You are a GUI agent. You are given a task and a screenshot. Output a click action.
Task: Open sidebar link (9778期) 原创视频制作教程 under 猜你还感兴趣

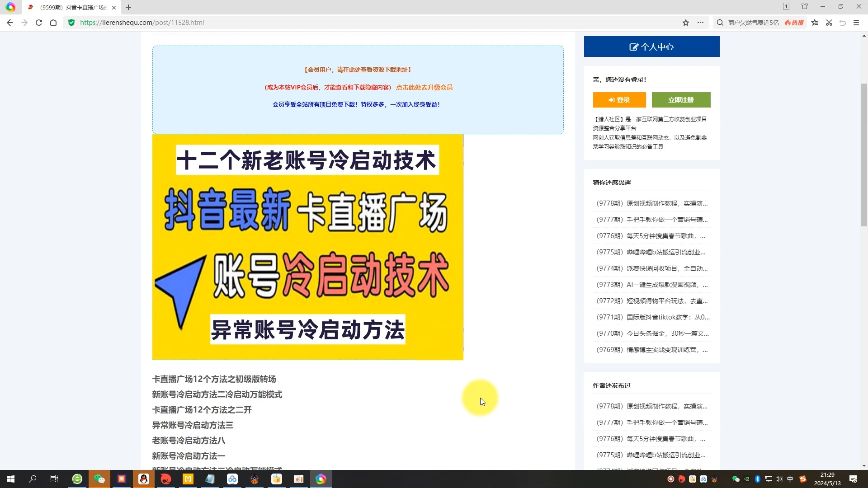[652, 203]
